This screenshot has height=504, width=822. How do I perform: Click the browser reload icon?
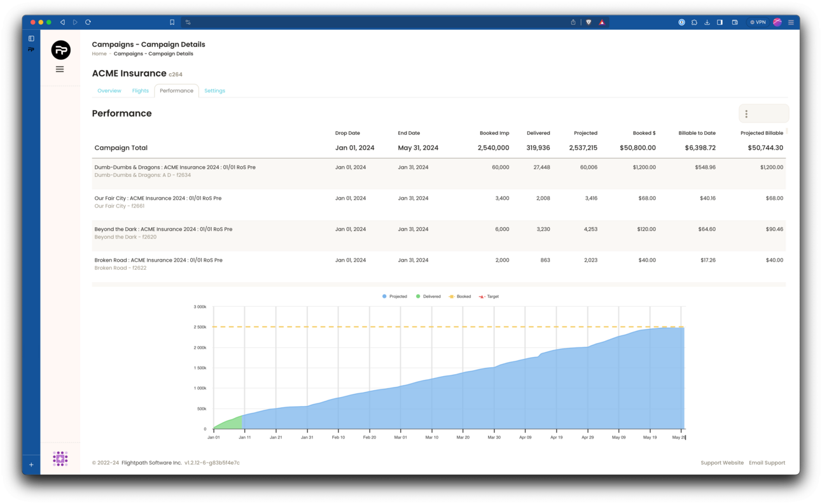pos(88,22)
